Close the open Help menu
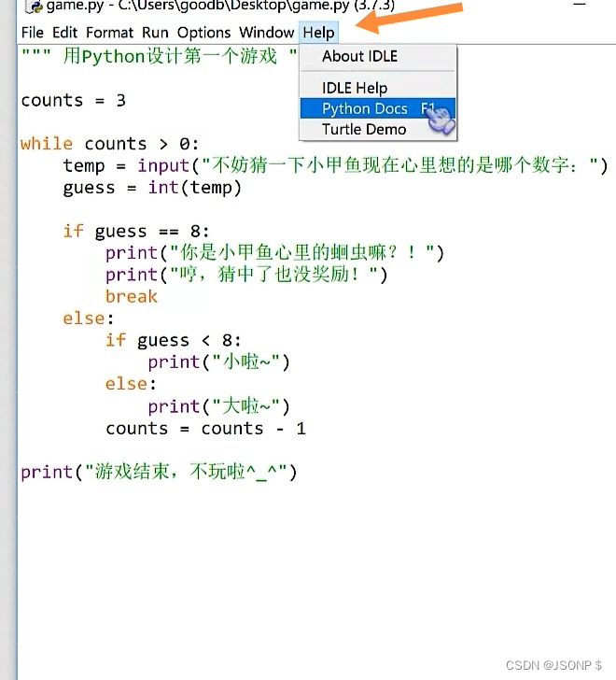The image size is (616, 680). point(318,33)
